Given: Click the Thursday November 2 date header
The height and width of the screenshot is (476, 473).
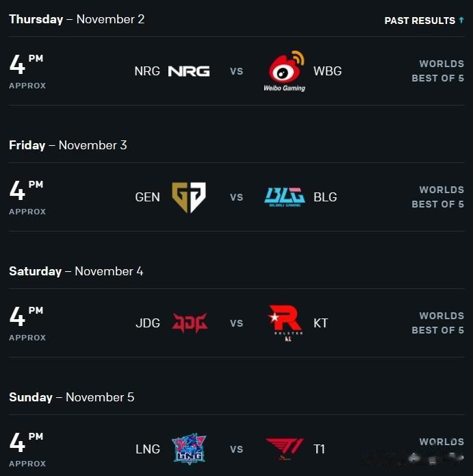Looking at the screenshot, I should click(x=77, y=19).
